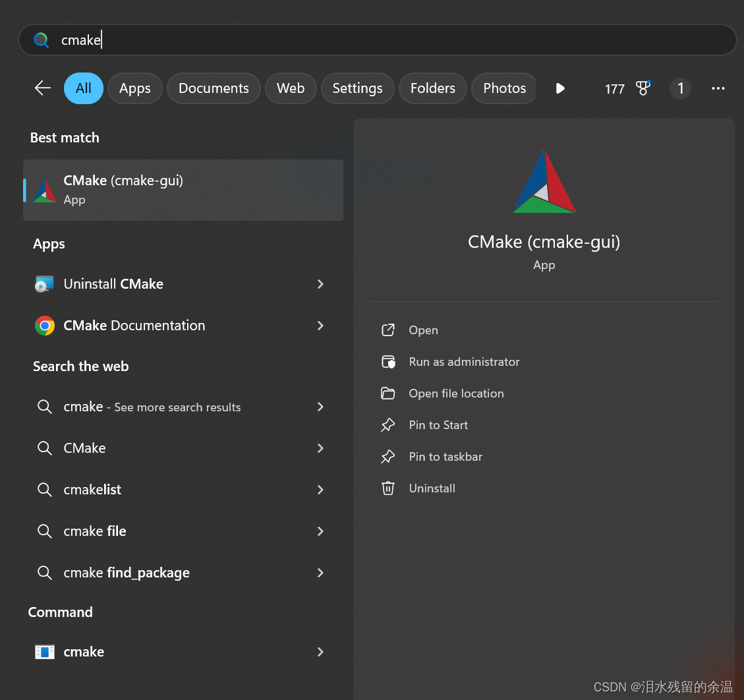Screen dimensions: 744x700
Task: Click the 177 rewards points count
Action: point(614,89)
